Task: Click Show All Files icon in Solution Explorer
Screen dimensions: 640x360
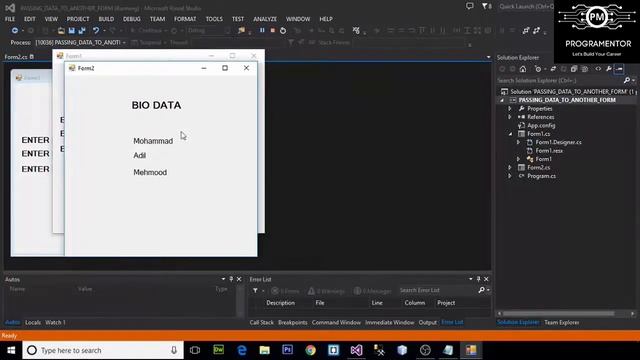Action: 584,69
